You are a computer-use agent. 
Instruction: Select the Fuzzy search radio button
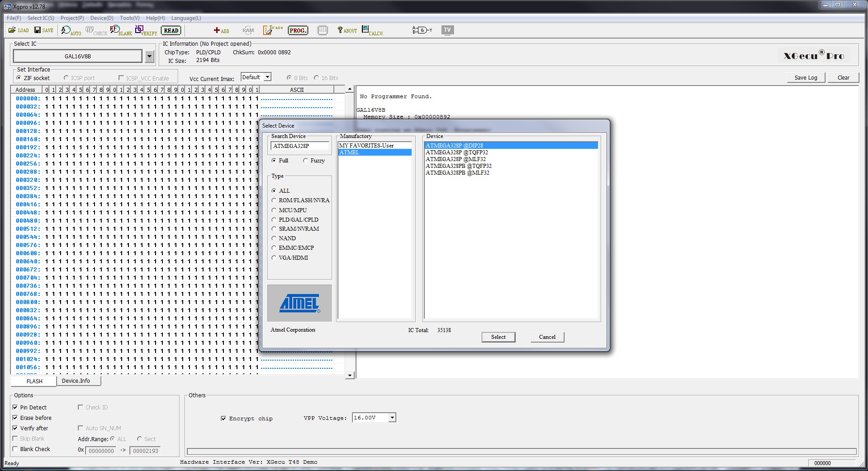[306, 161]
